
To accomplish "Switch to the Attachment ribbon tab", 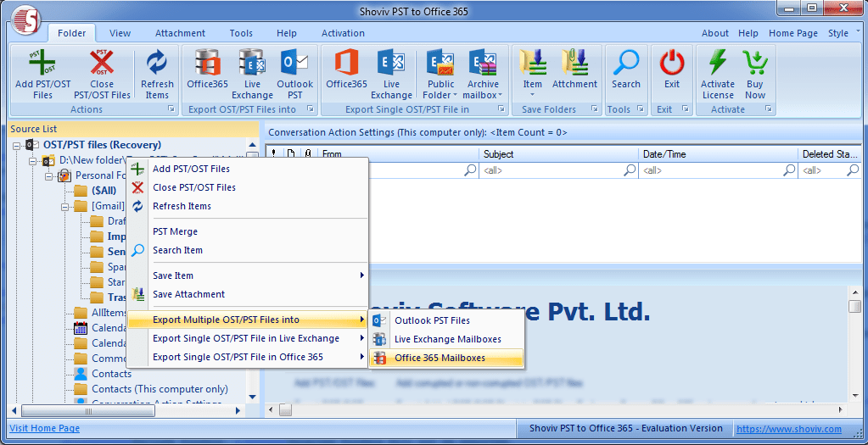I will [x=180, y=33].
